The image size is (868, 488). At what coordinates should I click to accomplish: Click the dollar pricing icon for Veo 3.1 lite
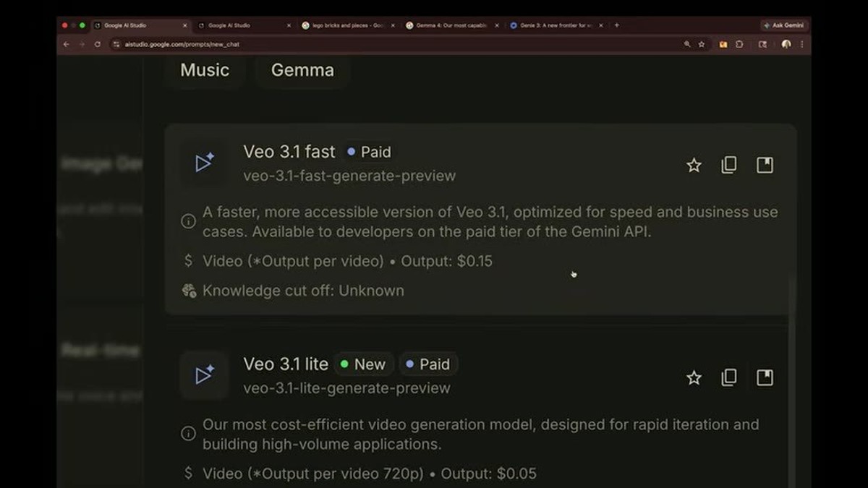[188, 474]
